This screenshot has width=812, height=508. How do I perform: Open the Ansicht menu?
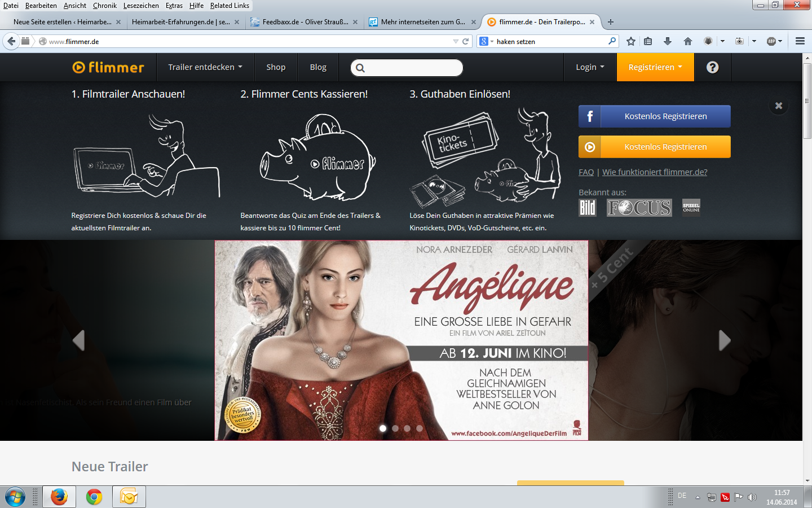click(75, 6)
